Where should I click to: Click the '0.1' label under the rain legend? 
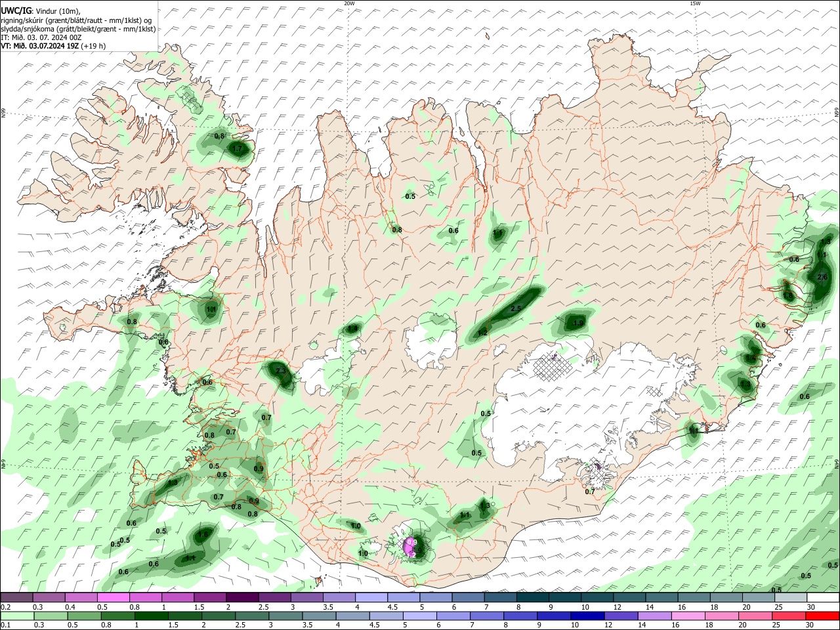click(5, 625)
